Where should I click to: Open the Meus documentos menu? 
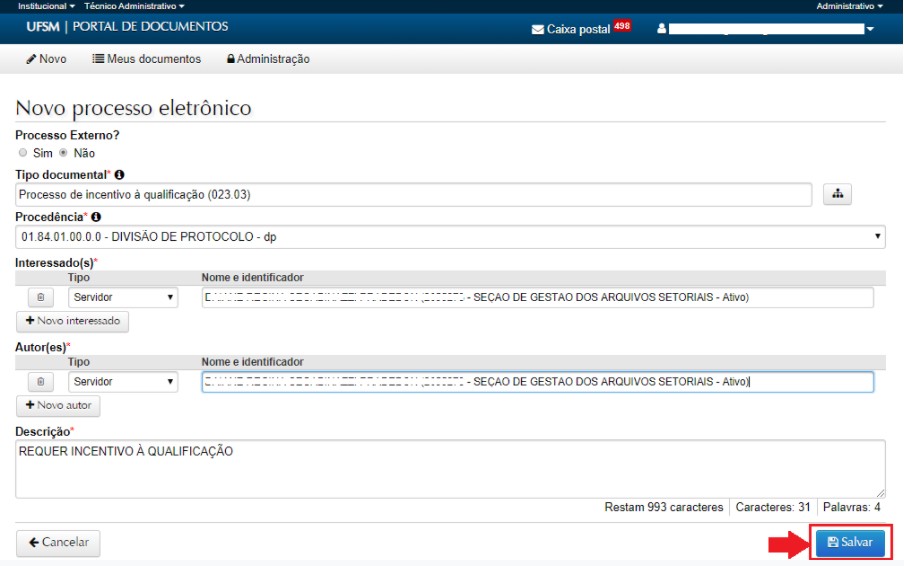click(147, 59)
